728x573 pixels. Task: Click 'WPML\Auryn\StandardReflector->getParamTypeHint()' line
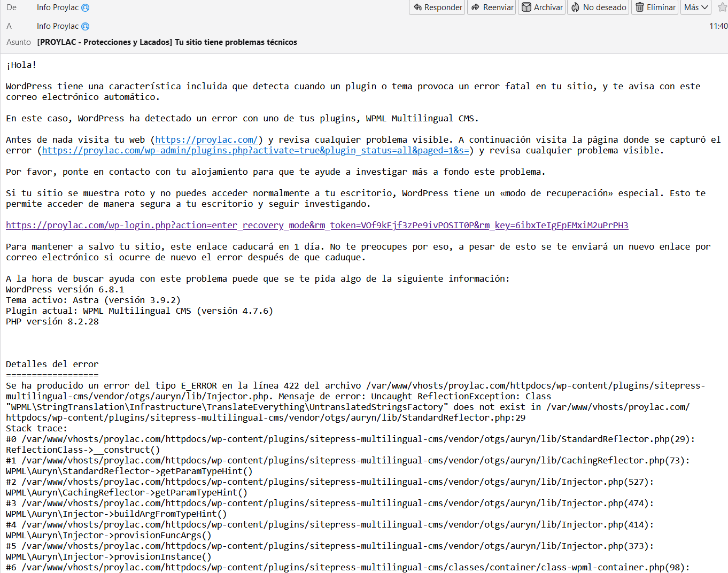tap(129, 471)
